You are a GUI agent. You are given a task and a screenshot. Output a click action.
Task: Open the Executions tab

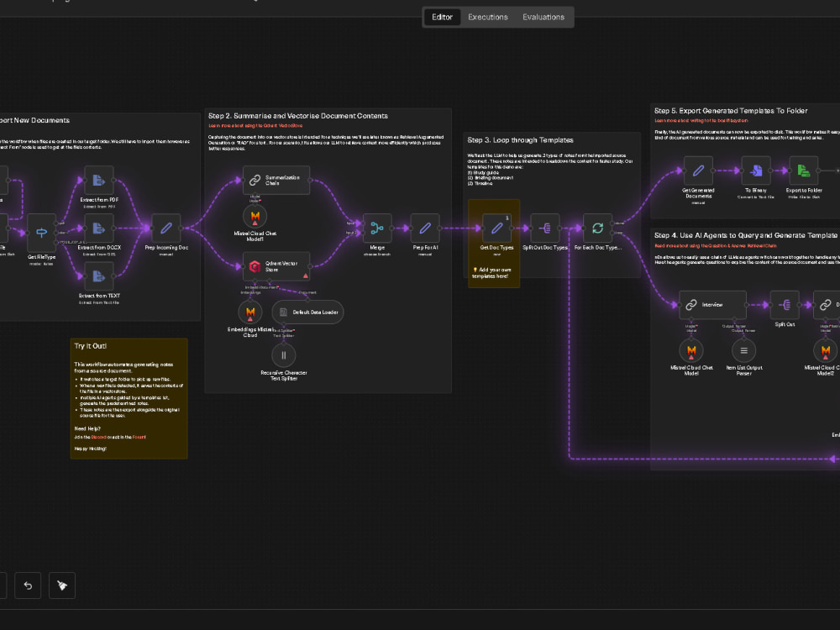[x=487, y=17]
